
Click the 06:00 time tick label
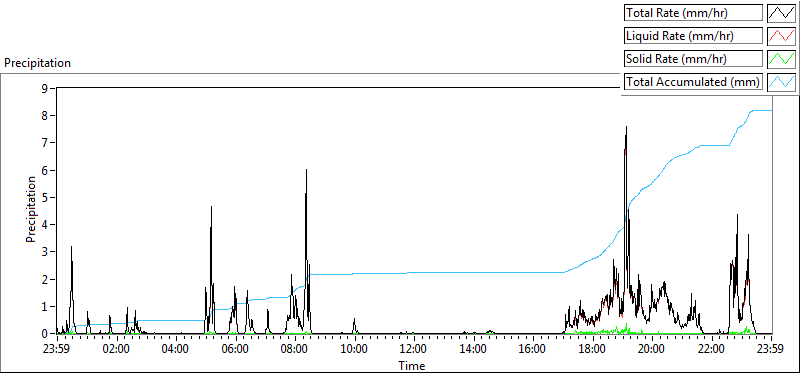[236, 350]
